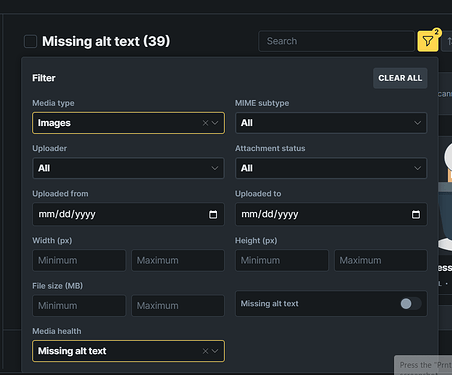Viewport: 452px width, 375px height.
Task: Click the File size Maximum field
Action: tap(178, 306)
